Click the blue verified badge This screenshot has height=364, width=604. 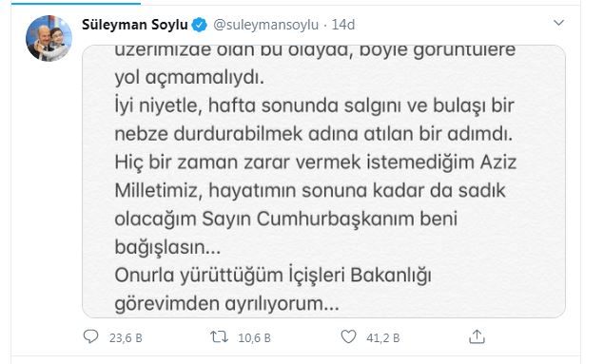coord(200,25)
